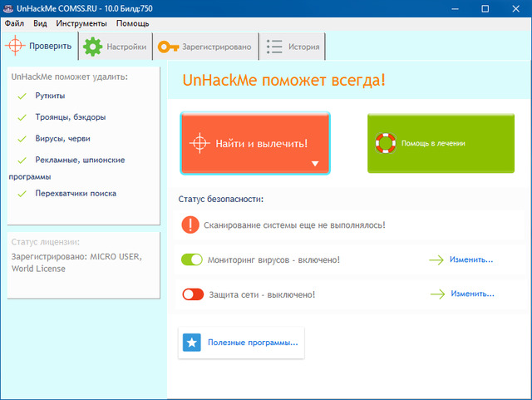Click the История list icon
This screenshot has height=400, width=532.
pyautogui.click(x=273, y=47)
